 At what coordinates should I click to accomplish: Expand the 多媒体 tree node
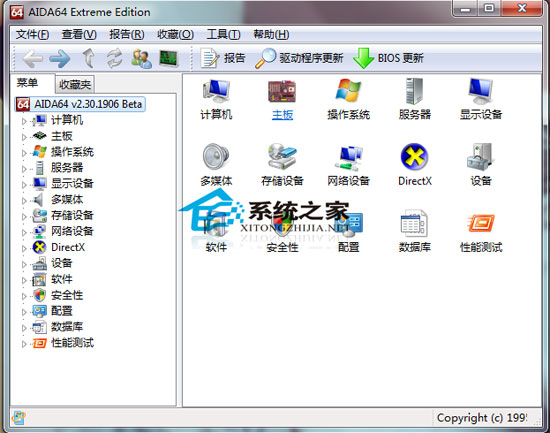click(24, 201)
